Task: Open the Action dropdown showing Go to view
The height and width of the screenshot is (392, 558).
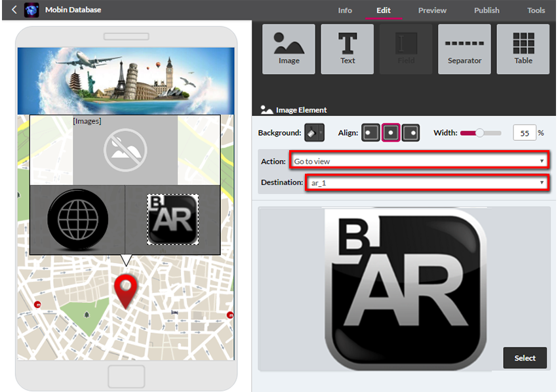Action: pyautogui.click(x=420, y=161)
